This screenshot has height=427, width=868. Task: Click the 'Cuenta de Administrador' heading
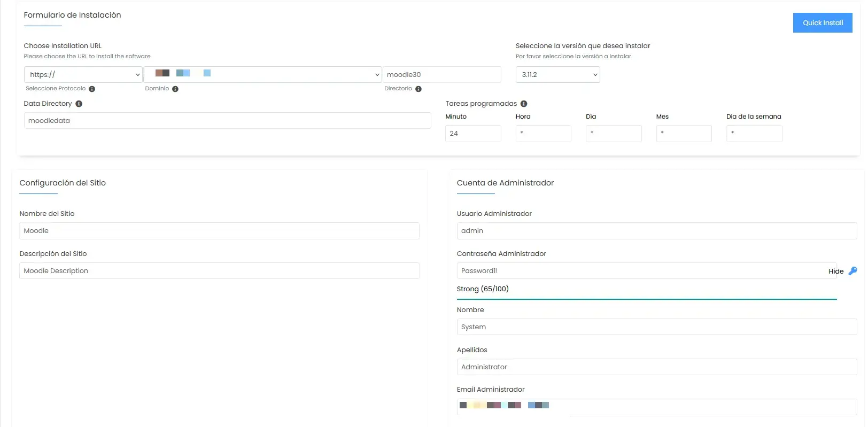pos(505,183)
